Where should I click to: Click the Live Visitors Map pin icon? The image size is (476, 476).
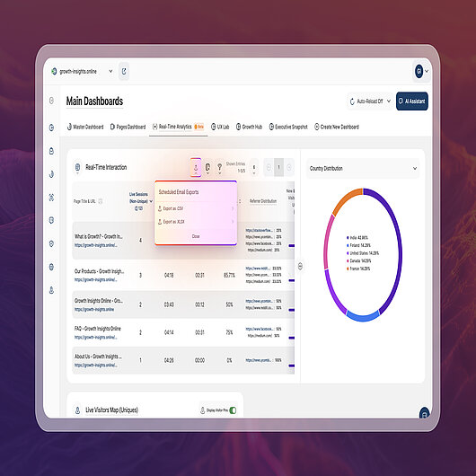[77, 410]
